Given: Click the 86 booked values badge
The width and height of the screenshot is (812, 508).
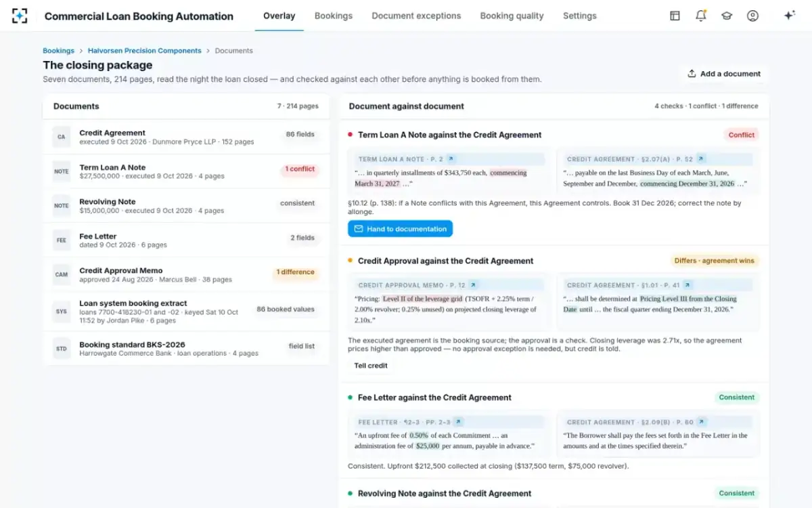Looking at the screenshot, I should click(286, 309).
